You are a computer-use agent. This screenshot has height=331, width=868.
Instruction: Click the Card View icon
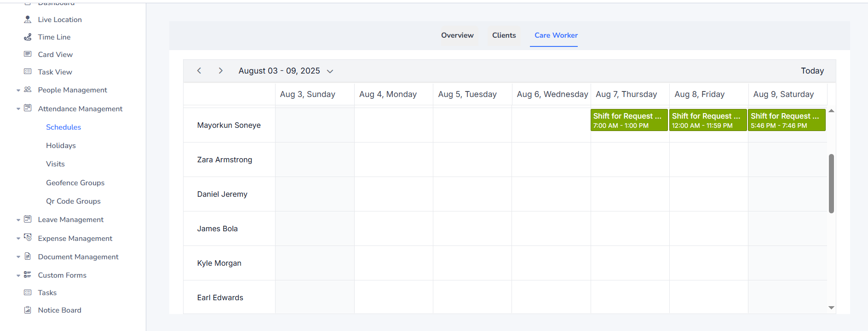pos(28,54)
